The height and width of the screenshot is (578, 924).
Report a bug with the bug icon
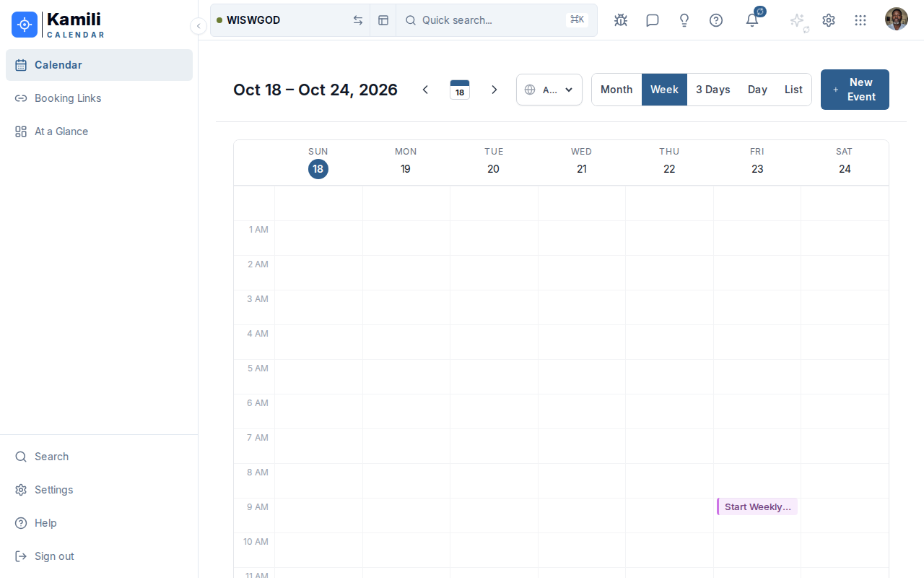click(621, 20)
